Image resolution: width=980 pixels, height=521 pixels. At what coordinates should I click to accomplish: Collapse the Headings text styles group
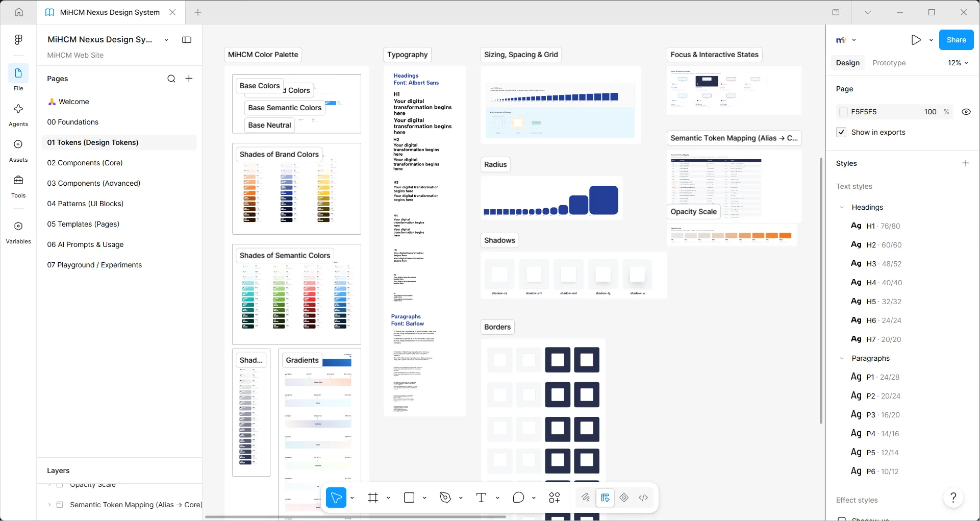(x=842, y=207)
